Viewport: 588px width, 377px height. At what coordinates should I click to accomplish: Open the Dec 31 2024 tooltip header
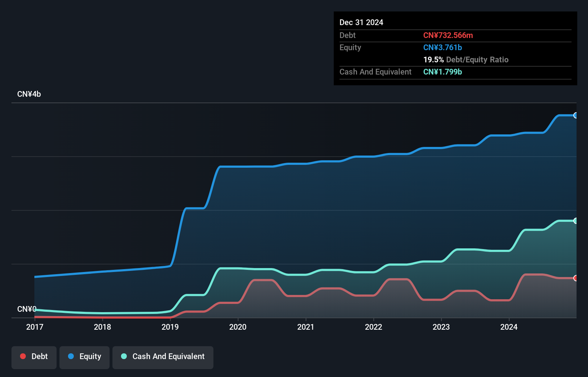pos(361,22)
